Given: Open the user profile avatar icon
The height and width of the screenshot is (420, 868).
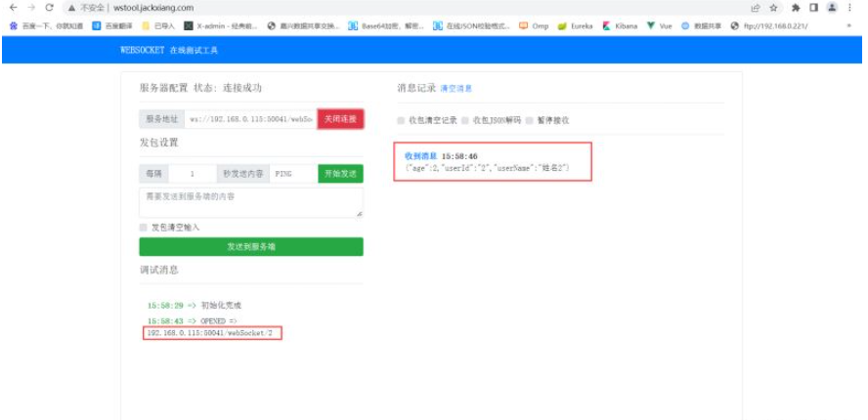Looking at the screenshot, I should (x=832, y=8).
